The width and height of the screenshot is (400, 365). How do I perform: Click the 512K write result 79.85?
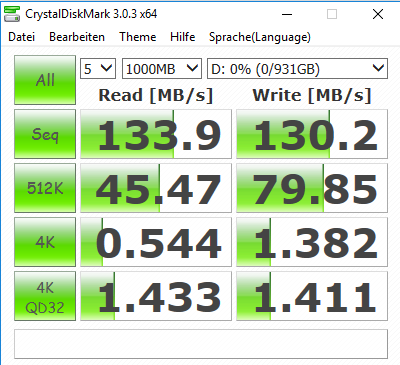(312, 188)
